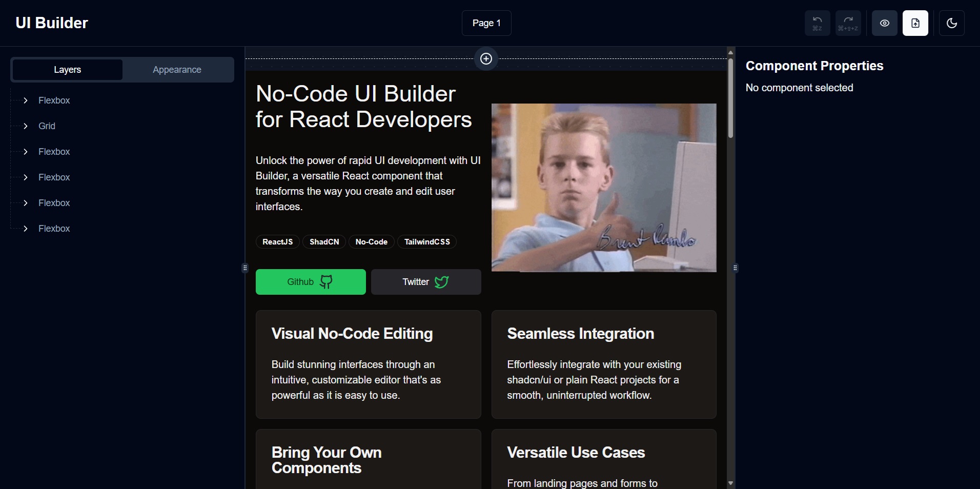
Task: Click the right canvas resize handle
Action: click(735, 268)
